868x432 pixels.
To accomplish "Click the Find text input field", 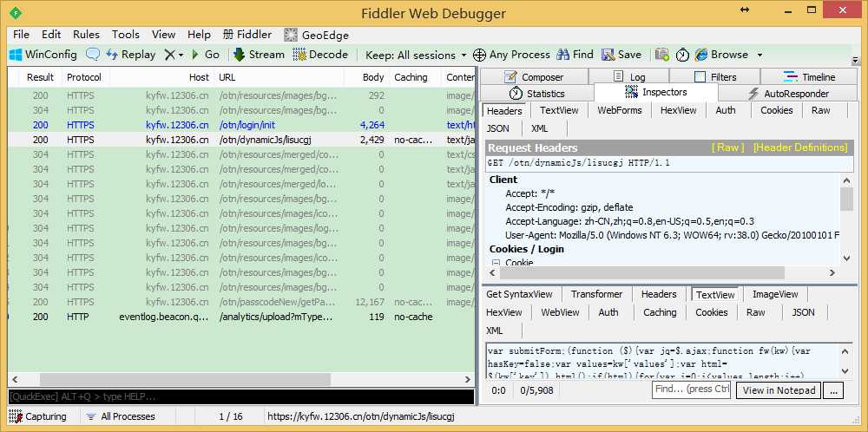I will (x=692, y=389).
